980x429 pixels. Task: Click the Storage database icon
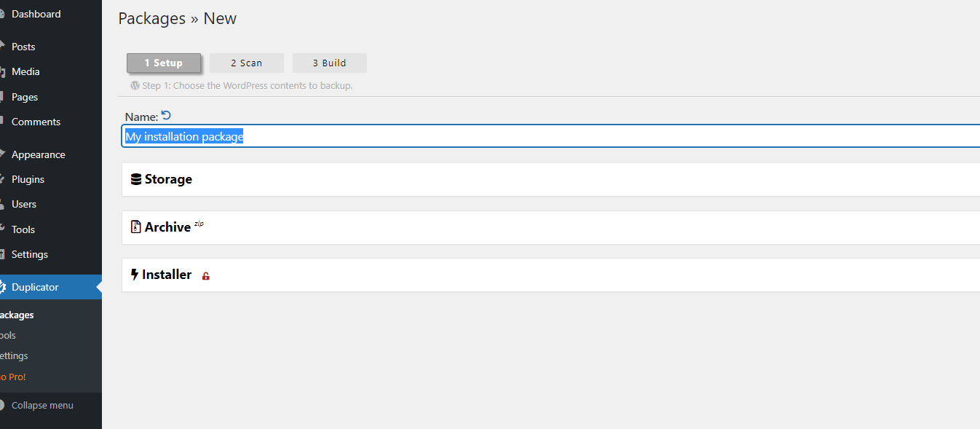pos(135,179)
